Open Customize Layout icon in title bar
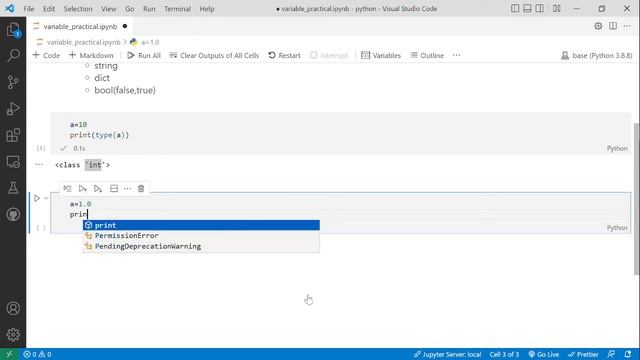Viewport: 640px width, 360px height. (x=556, y=9)
